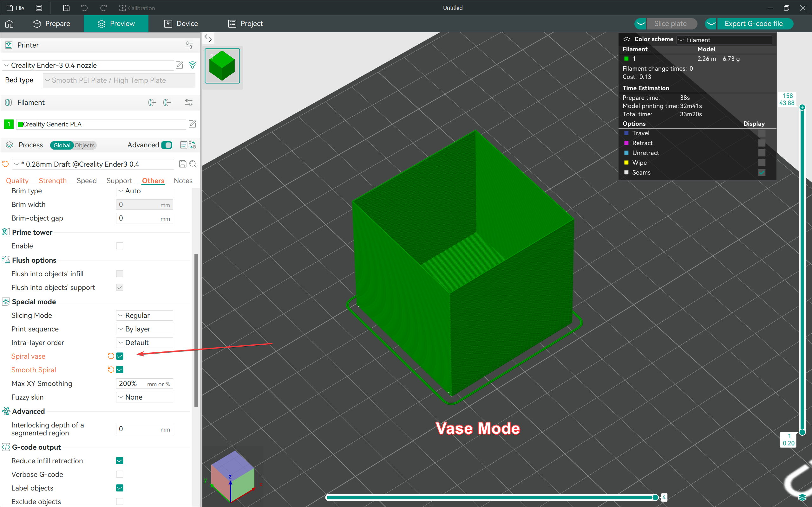Click process profile reset icon
This screenshot has width=812, height=507.
7,164
